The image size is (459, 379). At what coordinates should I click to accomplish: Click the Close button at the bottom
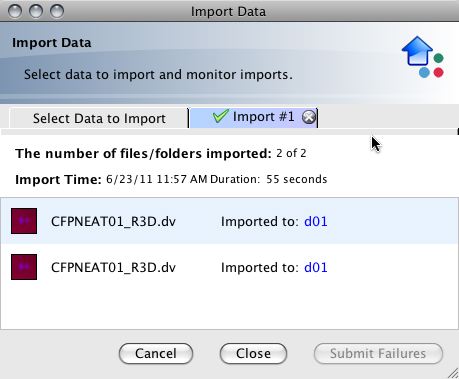tap(253, 353)
